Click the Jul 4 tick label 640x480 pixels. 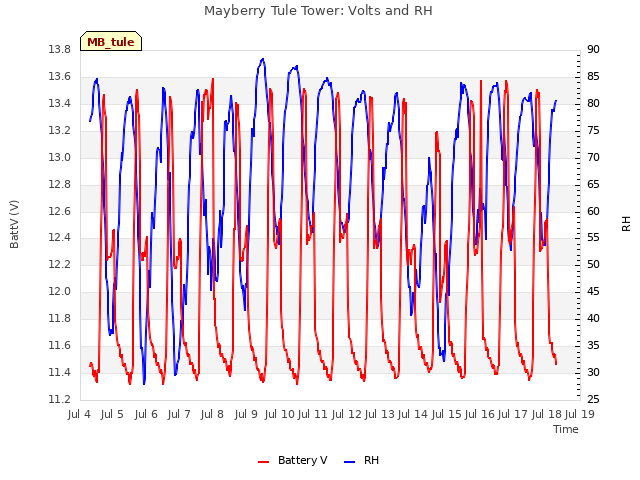(x=79, y=414)
